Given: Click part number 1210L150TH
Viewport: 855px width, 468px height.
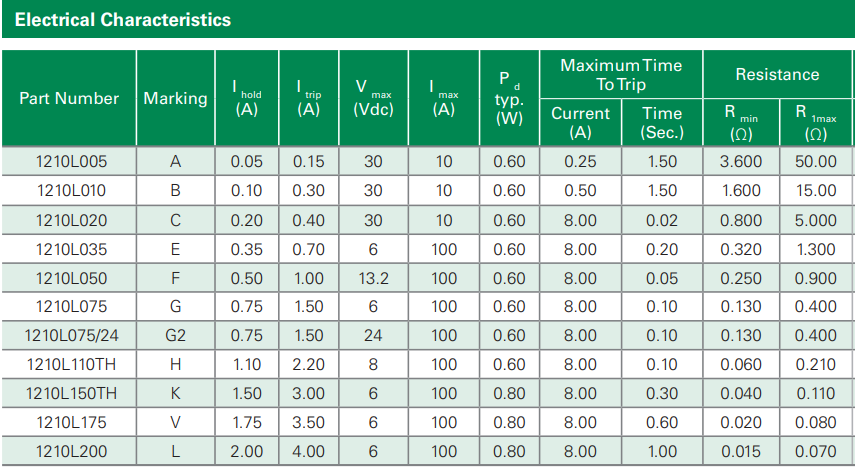Looking at the screenshot, I should (x=70, y=394).
